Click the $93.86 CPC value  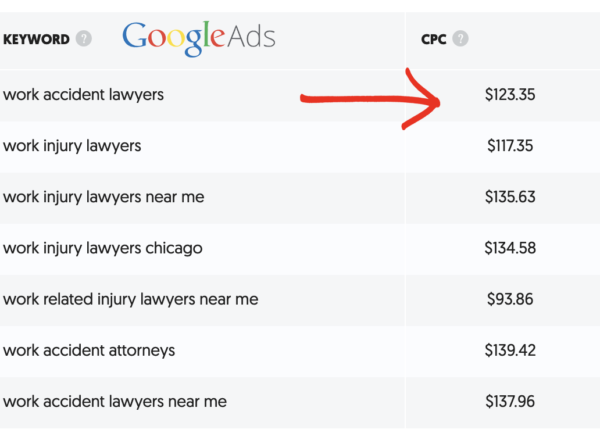pos(510,299)
